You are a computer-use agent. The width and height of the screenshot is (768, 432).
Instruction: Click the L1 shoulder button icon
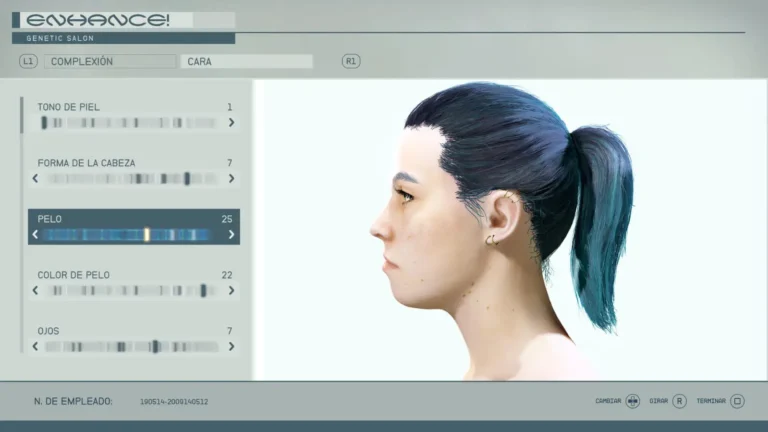tap(28, 61)
